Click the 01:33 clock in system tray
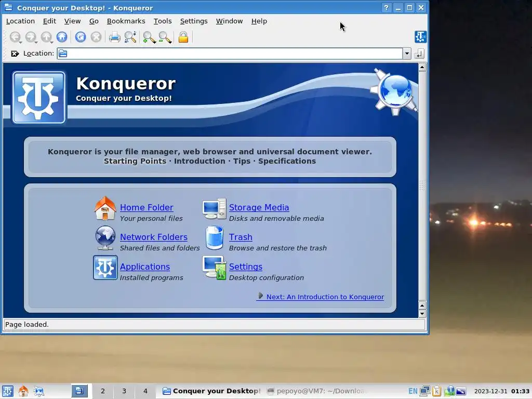 [520, 391]
